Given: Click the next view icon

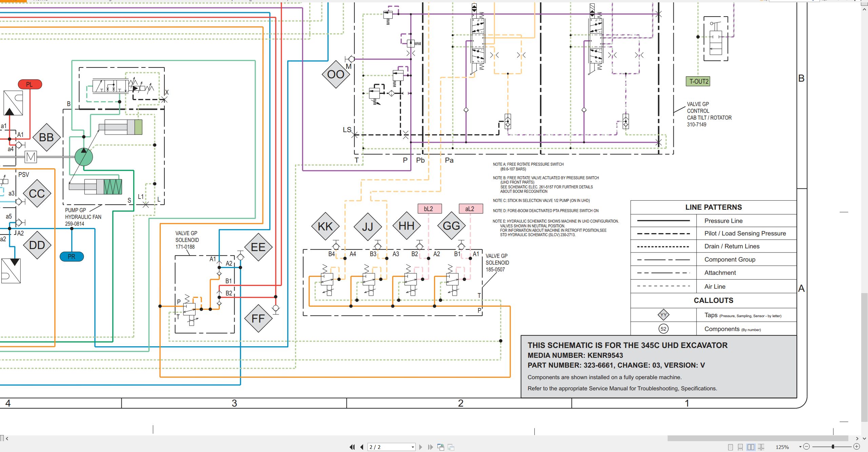Looking at the screenshot, I should pos(451,447).
